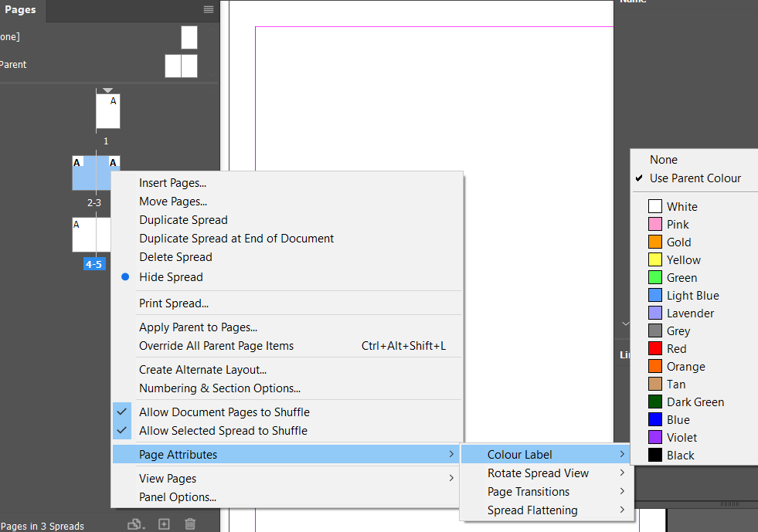Viewport: 758px width, 532px height.
Task: Uncheck Allow Document Pages to Shuffle
Action: pos(223,412)
